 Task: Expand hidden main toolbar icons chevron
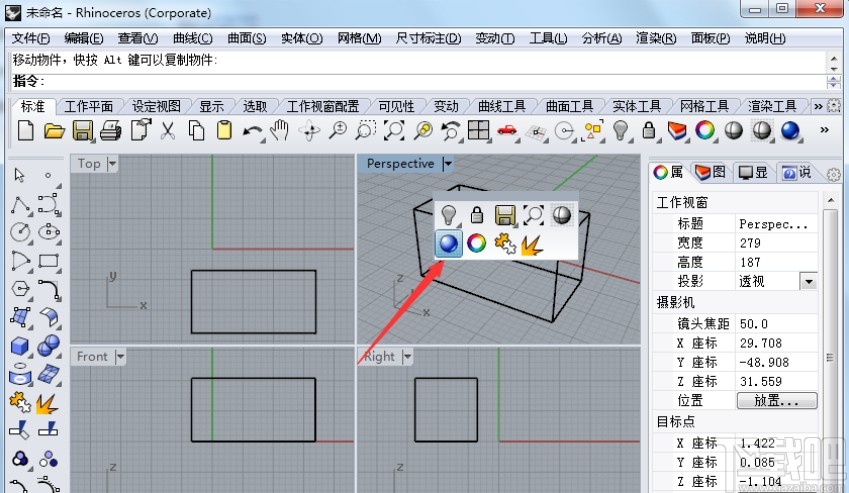824,130
